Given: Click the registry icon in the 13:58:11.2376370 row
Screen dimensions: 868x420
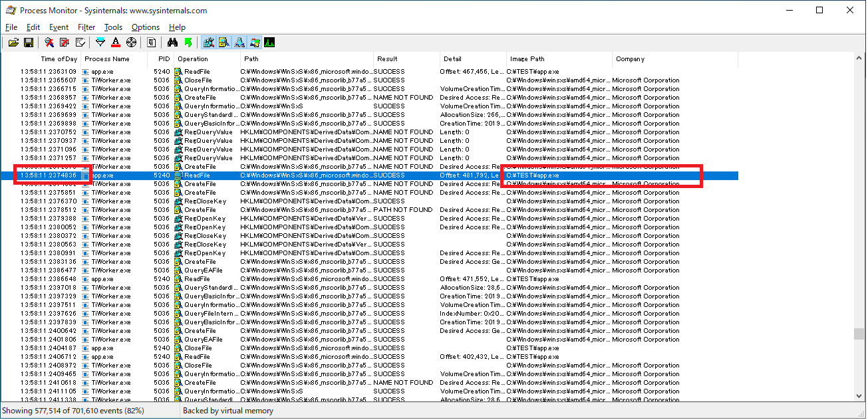Looking at the screenshot, I should 178,201.
